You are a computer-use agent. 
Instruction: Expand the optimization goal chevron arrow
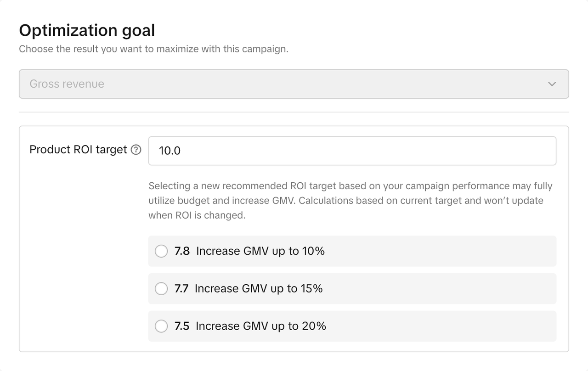552,84
